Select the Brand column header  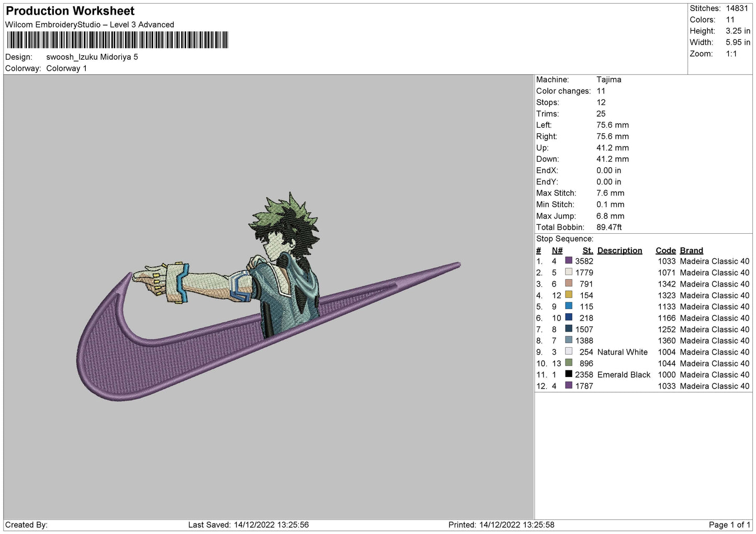691,251
